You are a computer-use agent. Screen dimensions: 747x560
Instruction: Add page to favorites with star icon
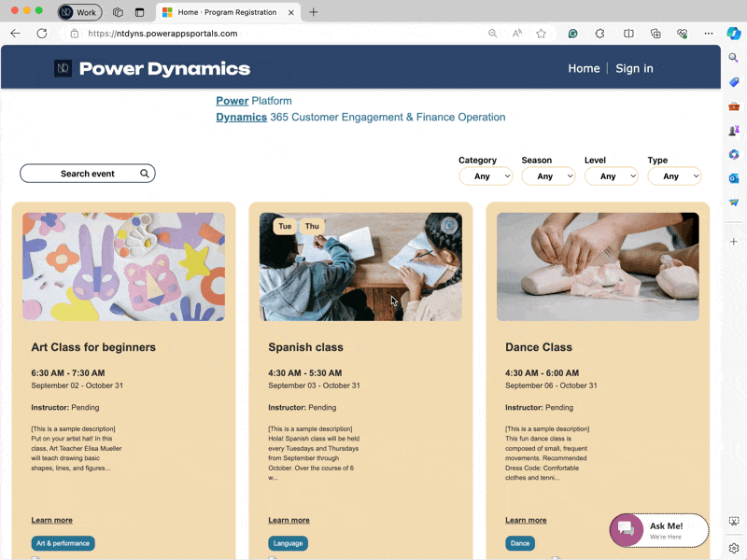(542, 33)
